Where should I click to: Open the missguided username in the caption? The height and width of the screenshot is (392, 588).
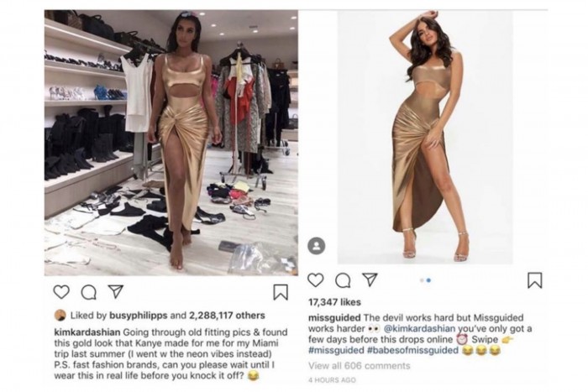coord(334,318)
